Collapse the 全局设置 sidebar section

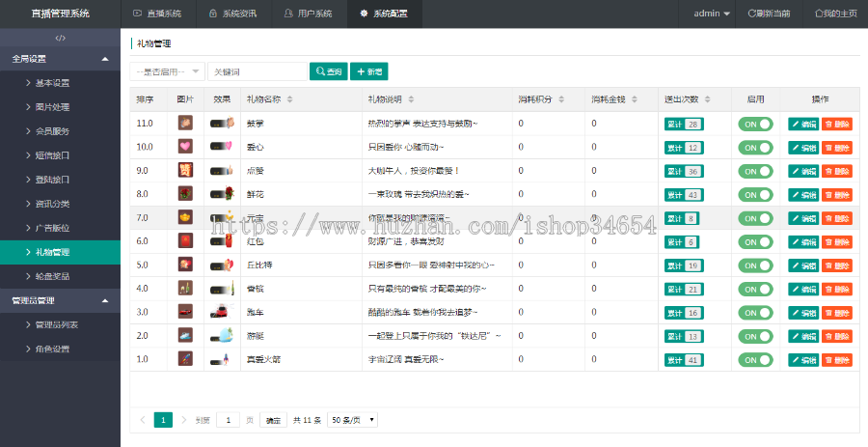(61, 59)
